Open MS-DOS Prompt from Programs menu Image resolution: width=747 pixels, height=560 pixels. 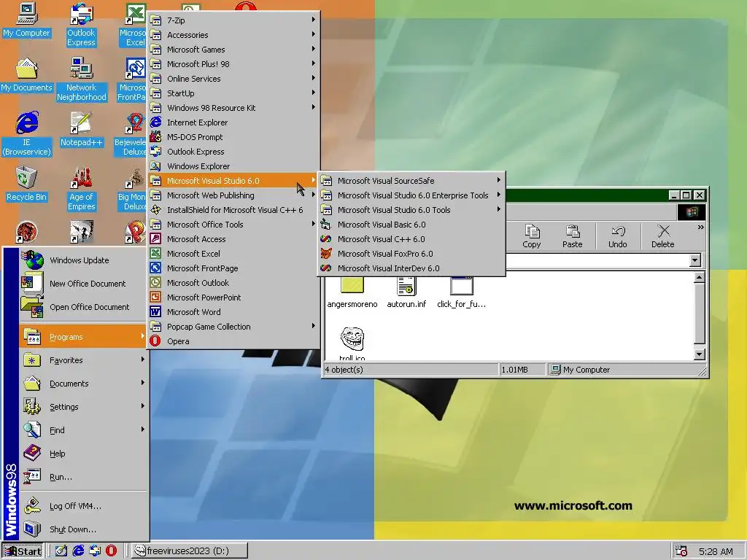tap(233, 137)
